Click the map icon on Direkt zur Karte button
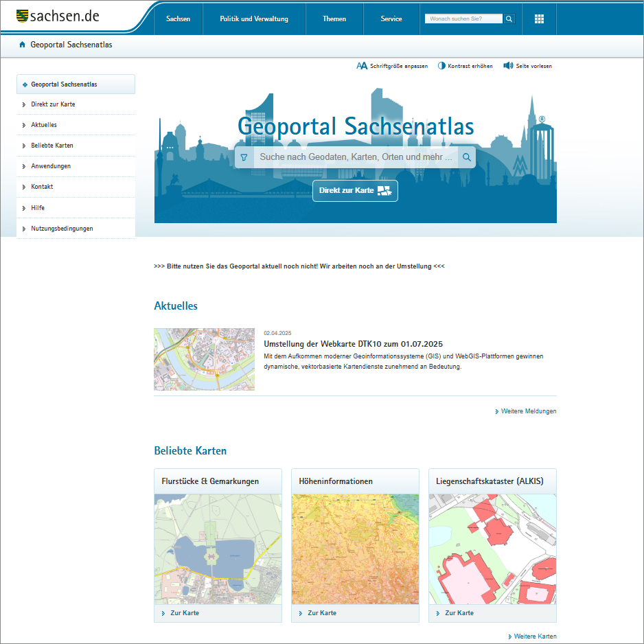644x644 pixels. pos(384,191)
